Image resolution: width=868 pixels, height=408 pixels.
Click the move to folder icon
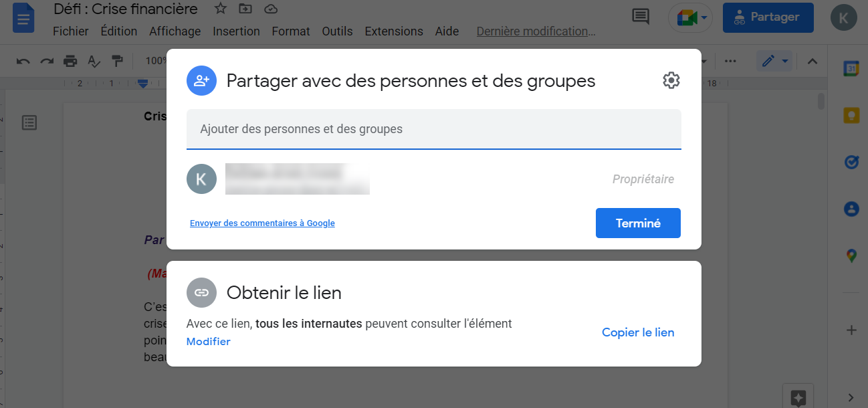click(245, 9)
